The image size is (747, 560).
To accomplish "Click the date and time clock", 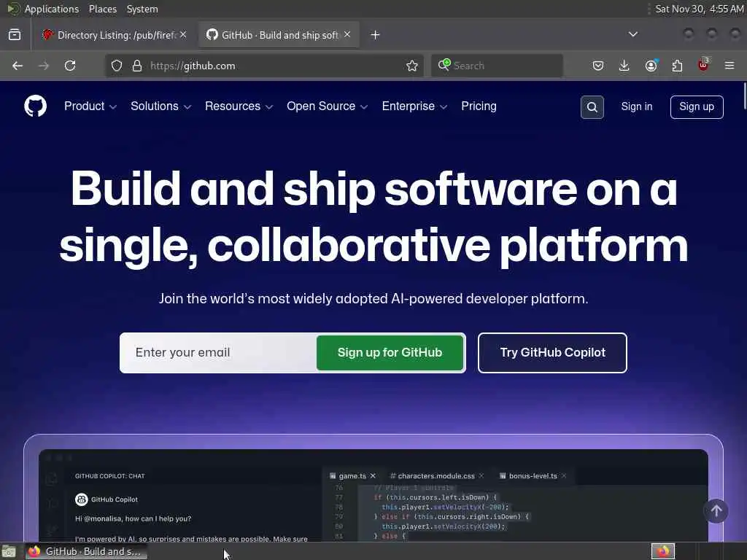I will tap(700, 9).
